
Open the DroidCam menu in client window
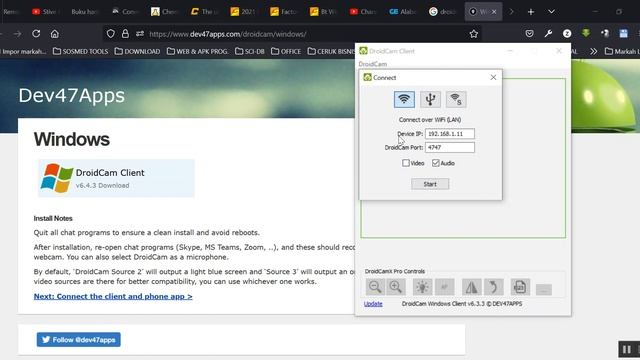click(x=373, y=64)
